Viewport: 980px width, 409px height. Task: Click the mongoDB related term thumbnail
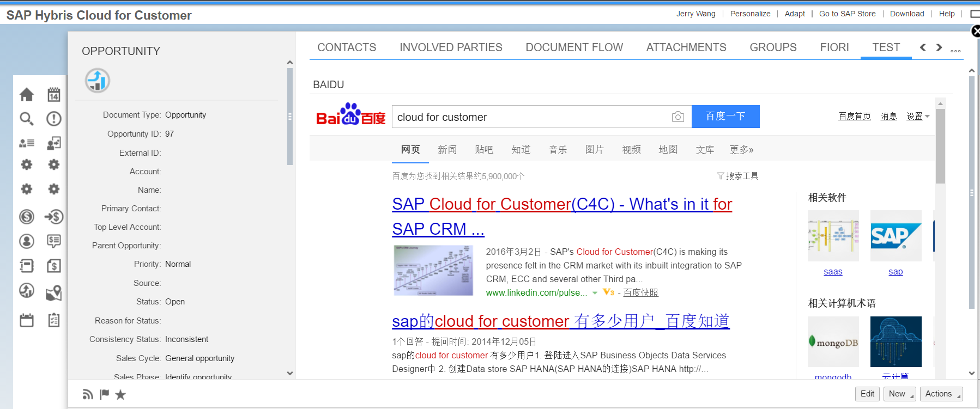[x=833, y=341]
